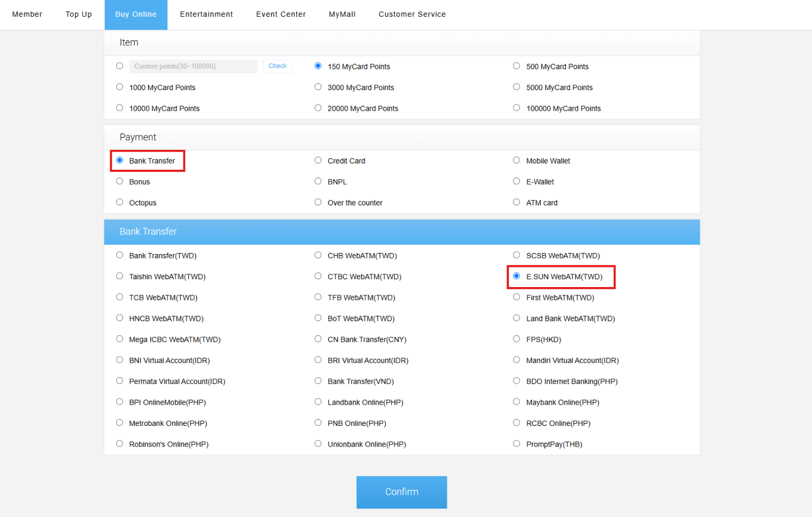Choose 100000 MyCard Points
The image size is (812, 517).
[516, 108]
